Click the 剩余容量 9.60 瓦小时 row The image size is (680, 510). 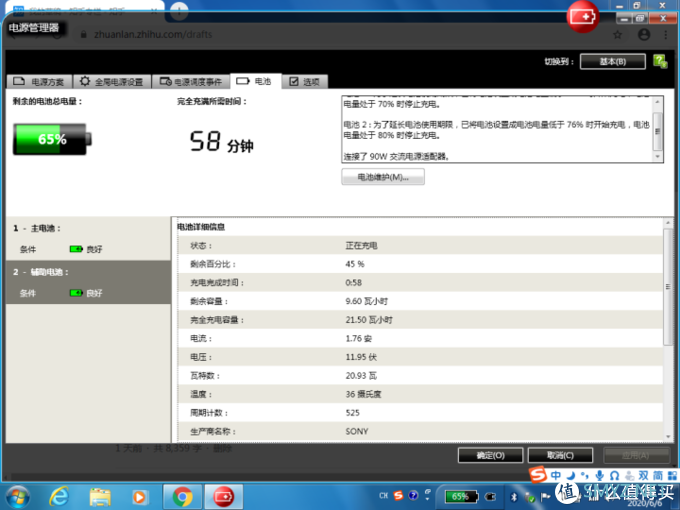(x=420, y=301)
